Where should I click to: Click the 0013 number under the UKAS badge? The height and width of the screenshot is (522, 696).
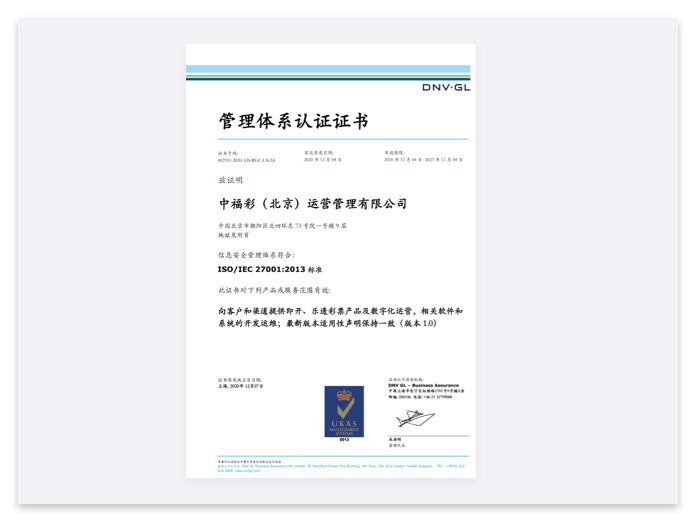click(x=344, y=439)
